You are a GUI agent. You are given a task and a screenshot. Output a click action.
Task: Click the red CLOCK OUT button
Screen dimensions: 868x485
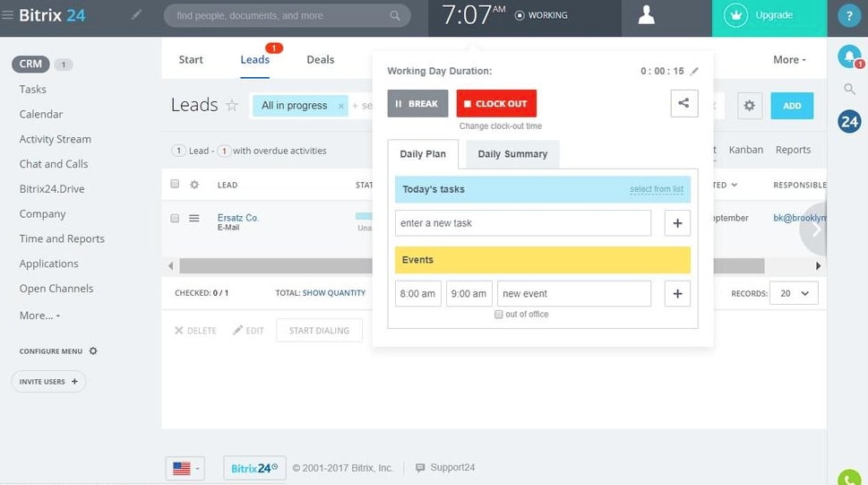click(496, 104)
